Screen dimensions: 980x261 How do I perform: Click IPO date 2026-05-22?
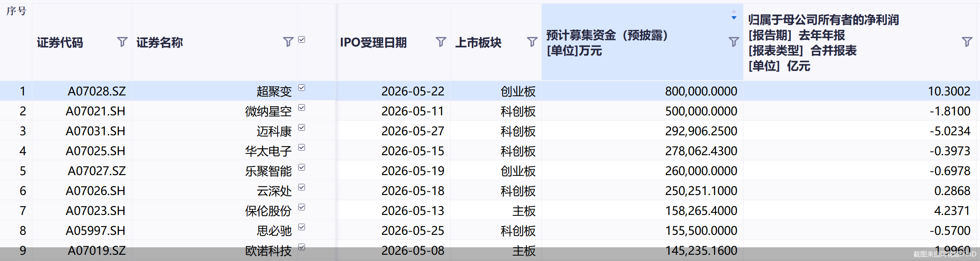pyautogui.click(x=413, y=91)
